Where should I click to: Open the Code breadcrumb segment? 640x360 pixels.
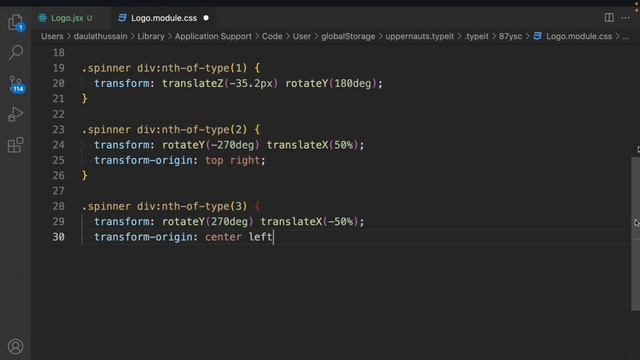[272, 36]
